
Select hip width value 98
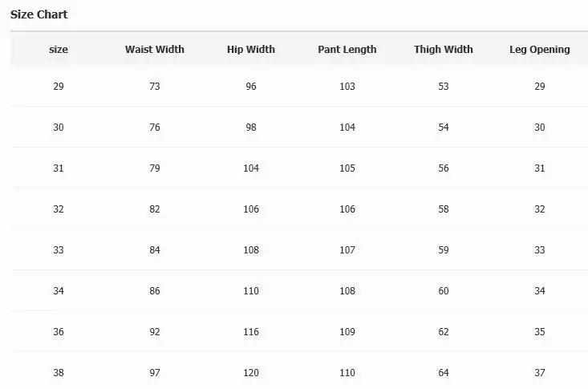pyautogui.click(x=251, y=128)
